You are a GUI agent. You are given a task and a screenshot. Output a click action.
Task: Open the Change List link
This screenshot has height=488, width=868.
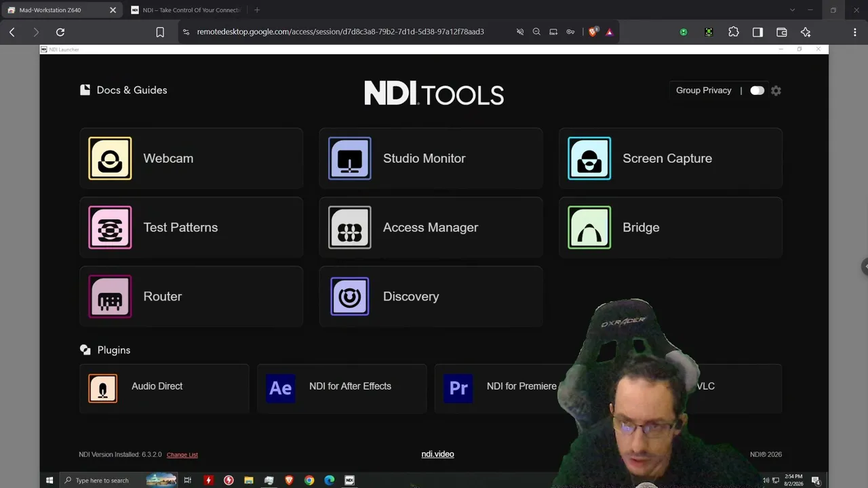[x=182, y=455]
